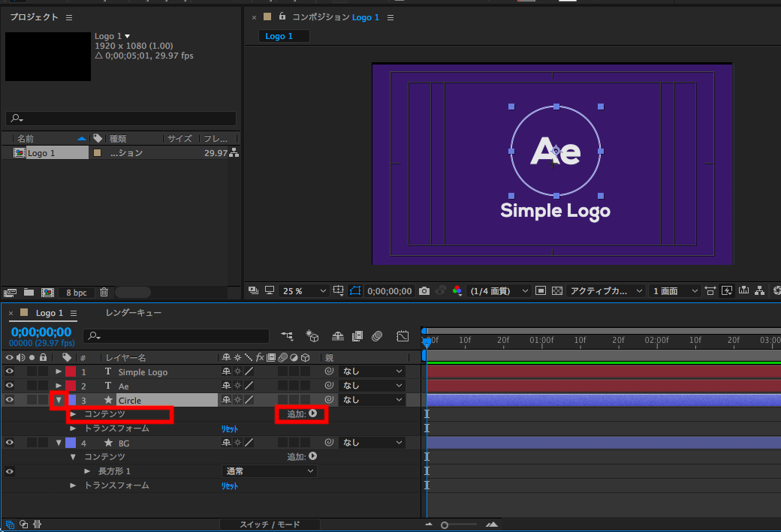Open 通常 blend mode dropdown for 長方形 1
This screenshot has height=532, width=781.
(270, 471)
